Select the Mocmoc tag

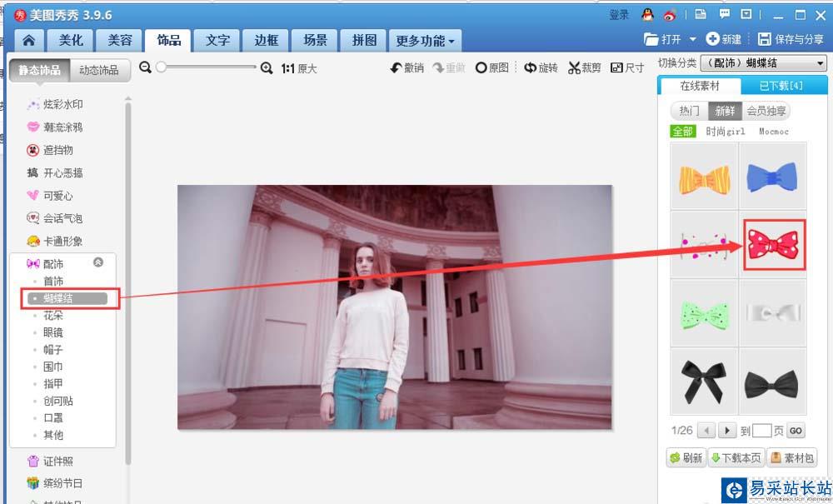pyautogui.click(x=774, y=131)
